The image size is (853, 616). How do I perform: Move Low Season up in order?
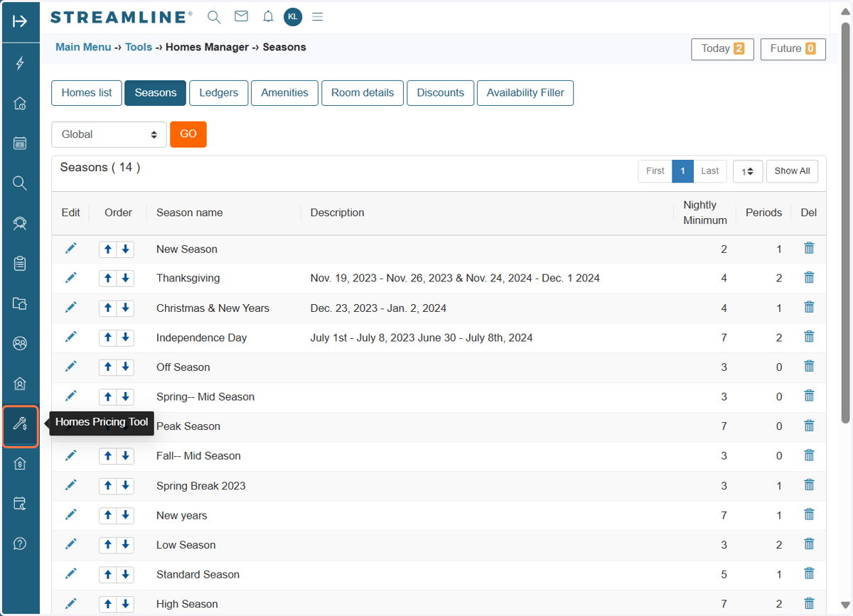(108, 545)
